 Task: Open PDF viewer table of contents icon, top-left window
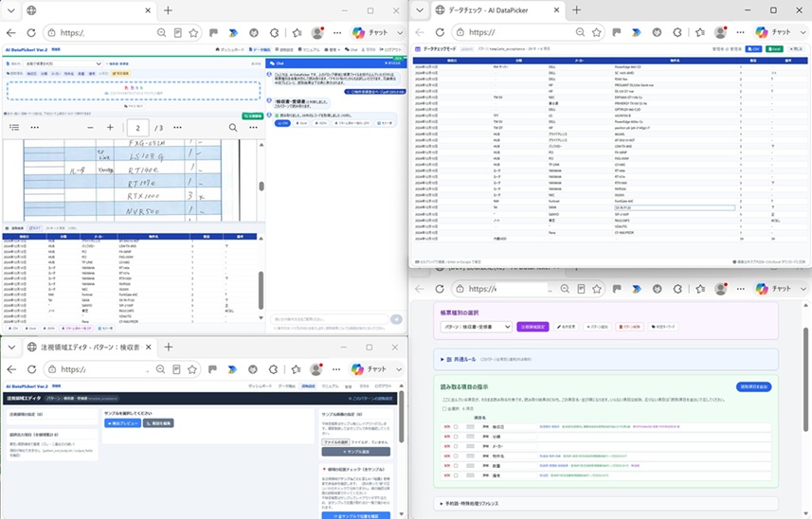click(14, 127)
